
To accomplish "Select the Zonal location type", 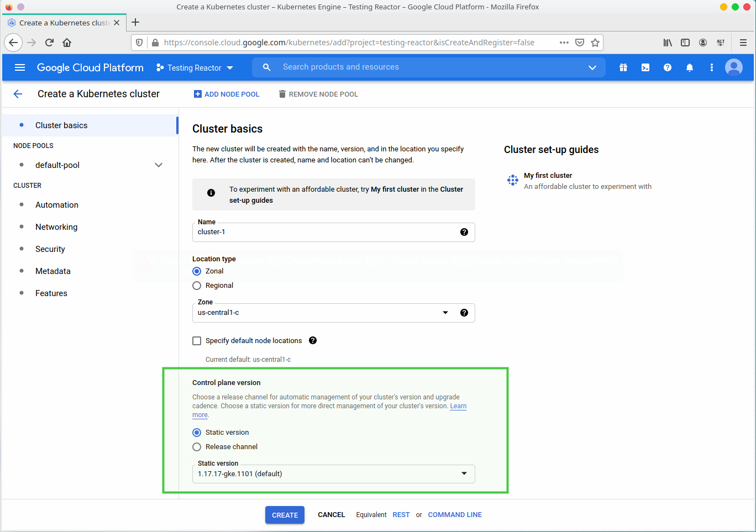I will coord(197,271).
